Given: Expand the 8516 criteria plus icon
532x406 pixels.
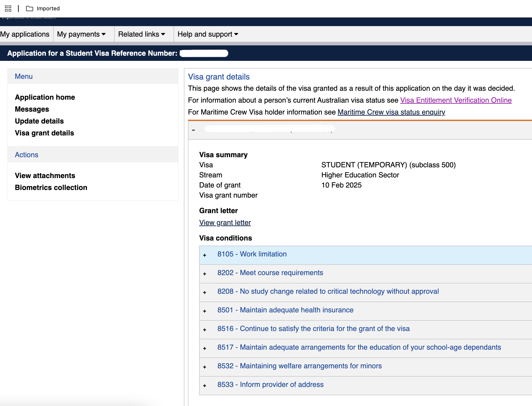Looking at the screenshot, I should [x=205, y=330].
